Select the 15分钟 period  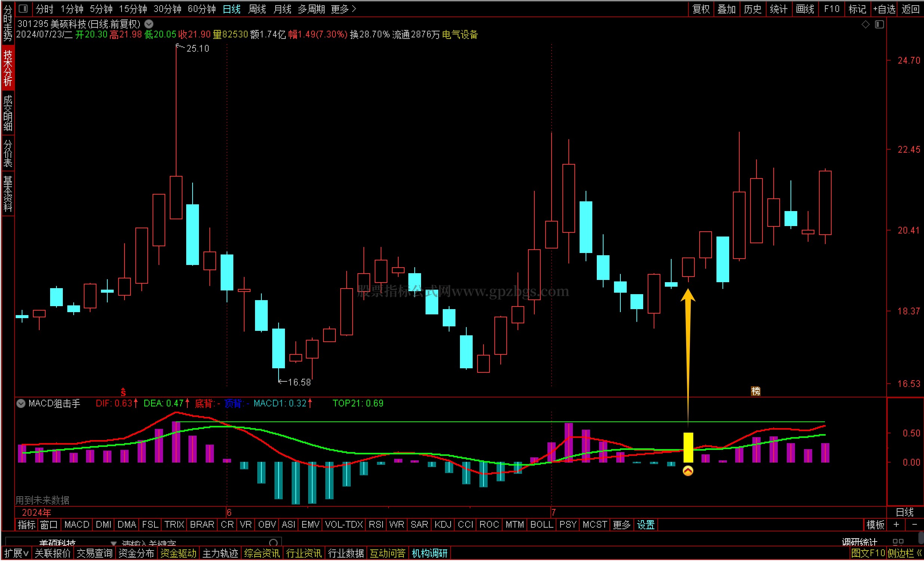coord(133,9)
